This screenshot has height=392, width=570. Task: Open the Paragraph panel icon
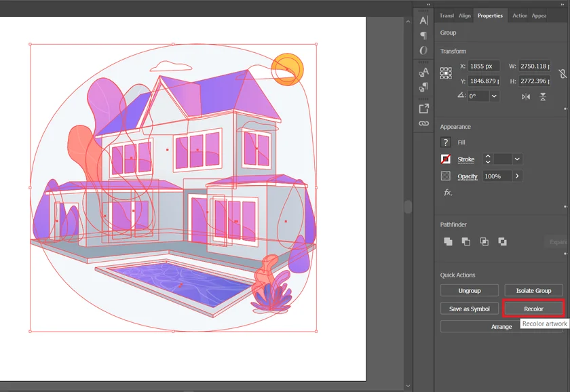pyautogui.click(x=423, y=35)
